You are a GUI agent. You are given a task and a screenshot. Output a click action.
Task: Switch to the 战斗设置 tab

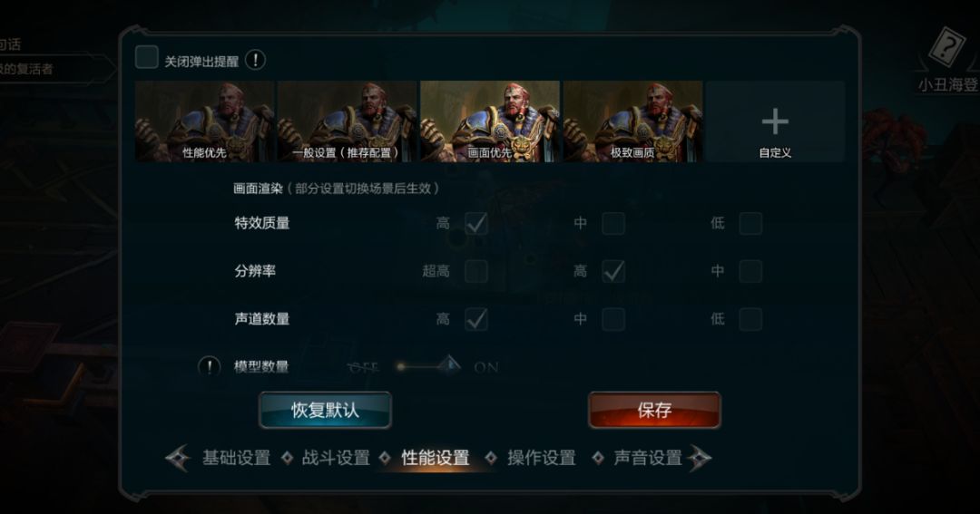tap(336, 458)
